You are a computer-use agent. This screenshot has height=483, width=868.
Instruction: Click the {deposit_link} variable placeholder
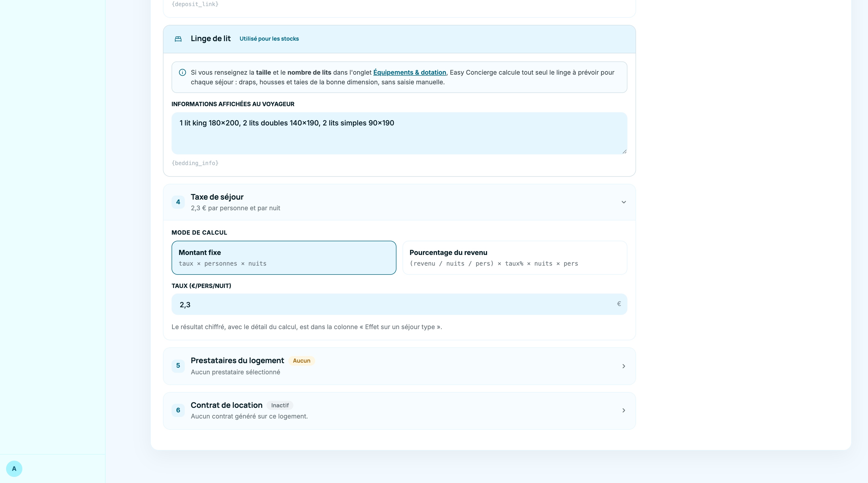(195, 4)
